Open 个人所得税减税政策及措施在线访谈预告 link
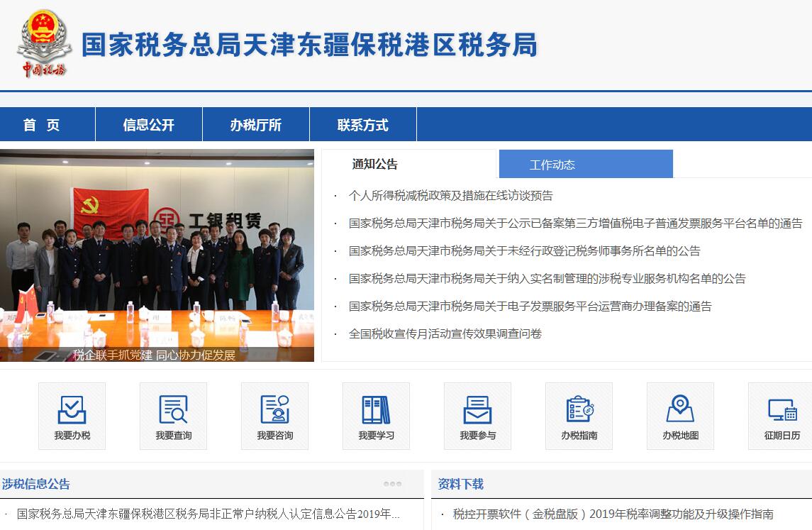This screenshot has height=530, width=812. 450,196
